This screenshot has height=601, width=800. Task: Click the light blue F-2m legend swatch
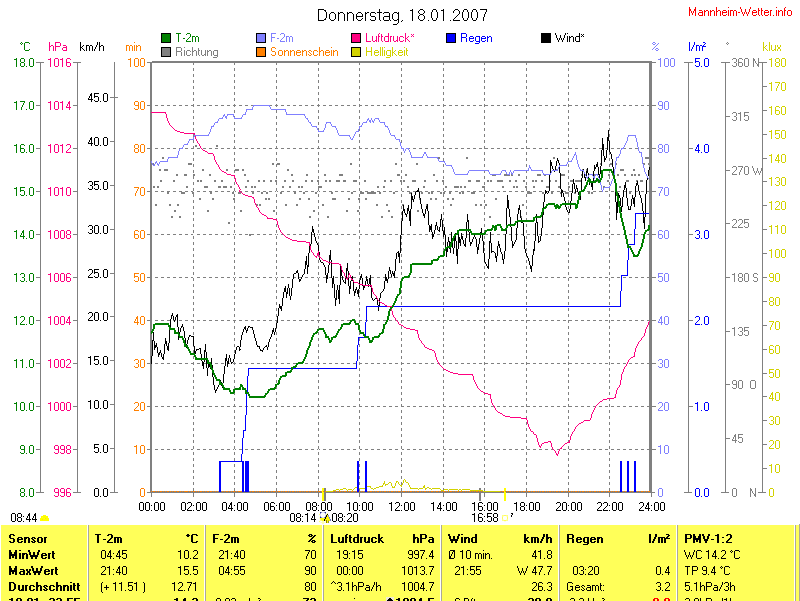coord(261,38)
